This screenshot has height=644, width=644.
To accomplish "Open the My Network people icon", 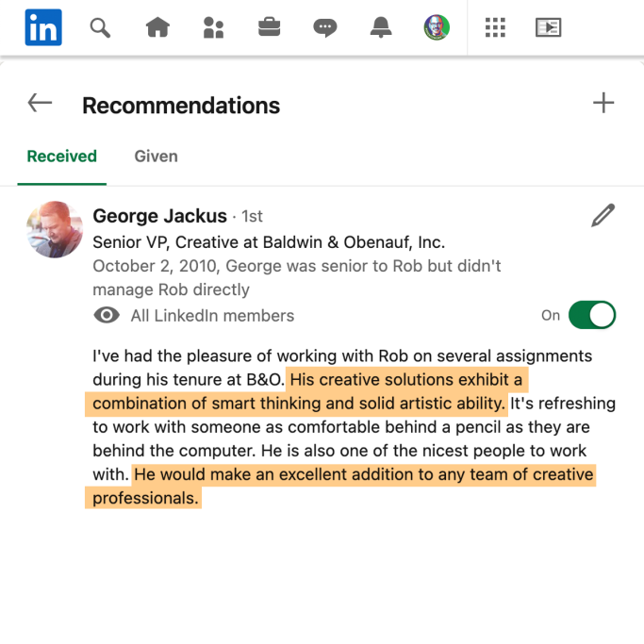I will (x=214, y=27).
